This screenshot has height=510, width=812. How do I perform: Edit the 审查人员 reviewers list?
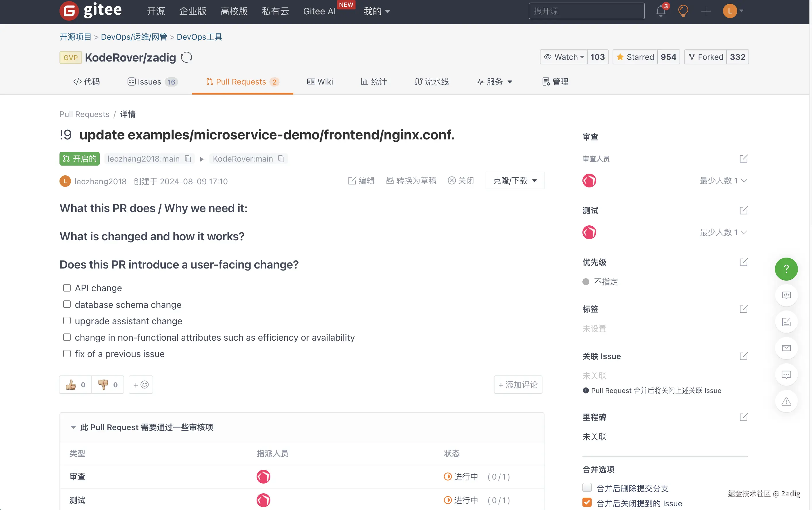coord(743,159)
